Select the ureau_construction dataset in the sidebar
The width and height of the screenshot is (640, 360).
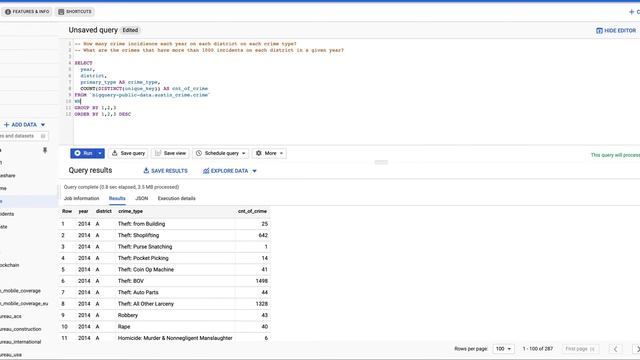[x=21, y=329]
